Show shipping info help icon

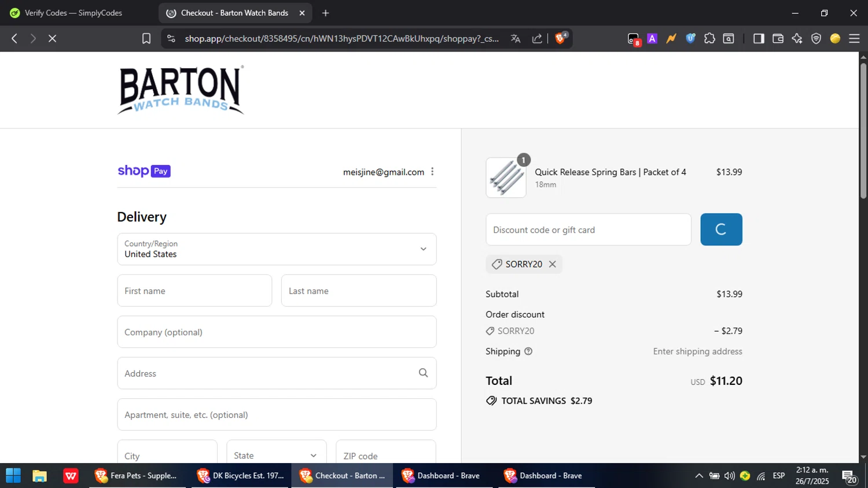point(528,351)
